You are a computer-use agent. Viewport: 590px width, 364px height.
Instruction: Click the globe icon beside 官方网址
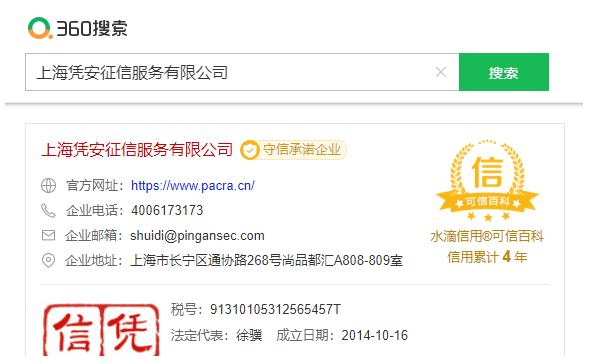pos(48,186)
